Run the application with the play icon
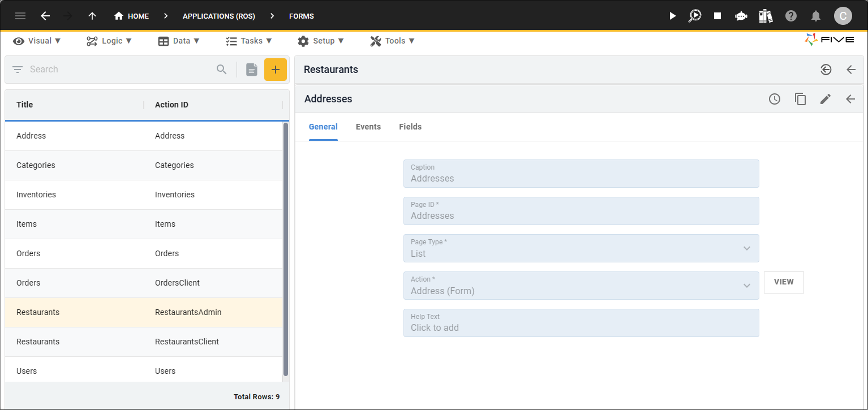 [x=672, y=16]
